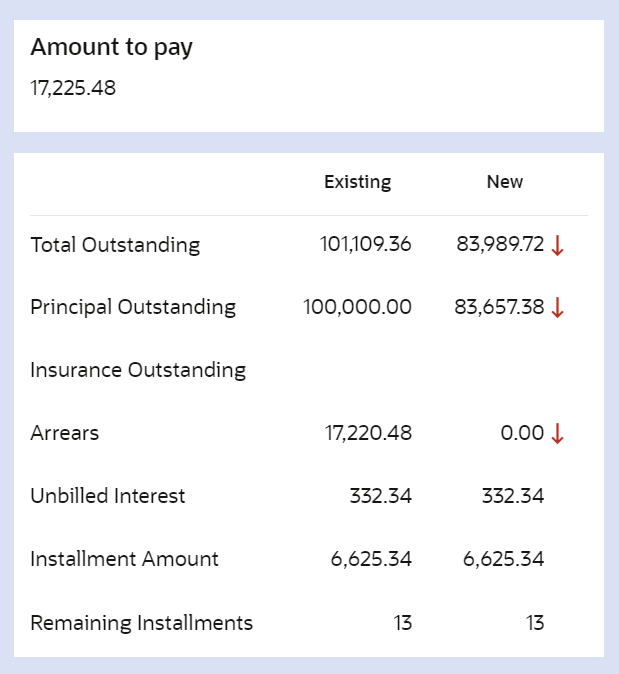Click new Total Outstanding value 83,989.72
This screenshot has height=674, width=619.
click(x=500, y=244)
